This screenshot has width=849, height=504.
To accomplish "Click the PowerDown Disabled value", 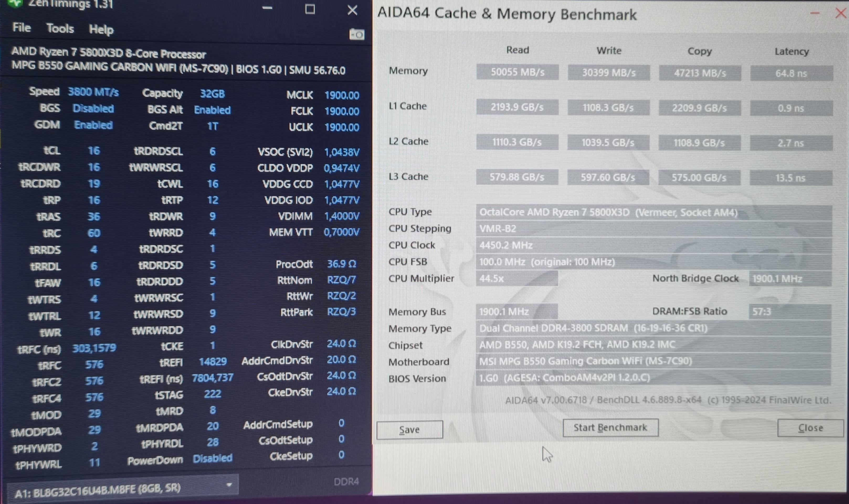I will tap(212, 458).
